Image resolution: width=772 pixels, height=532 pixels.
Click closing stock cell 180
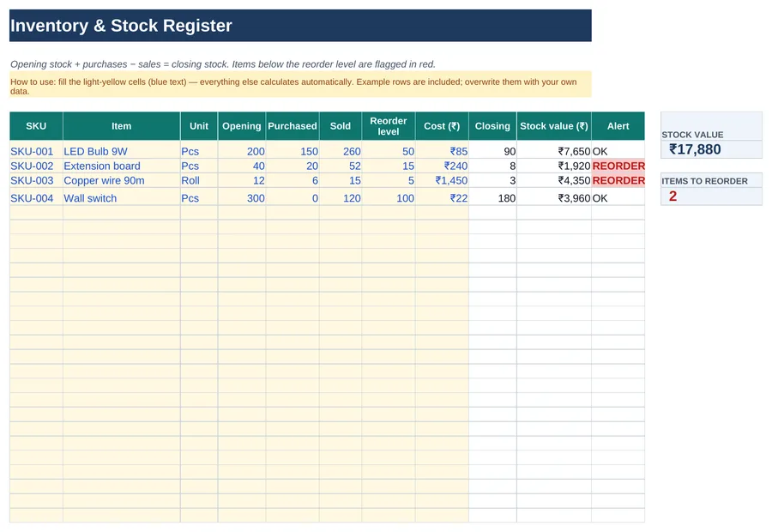[492, 198]
